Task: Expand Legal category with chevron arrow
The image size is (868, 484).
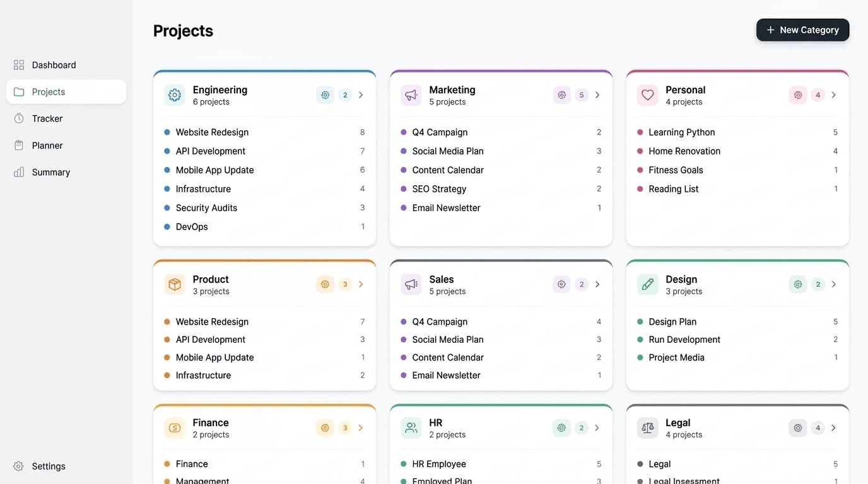Action: tap(833, 428)
